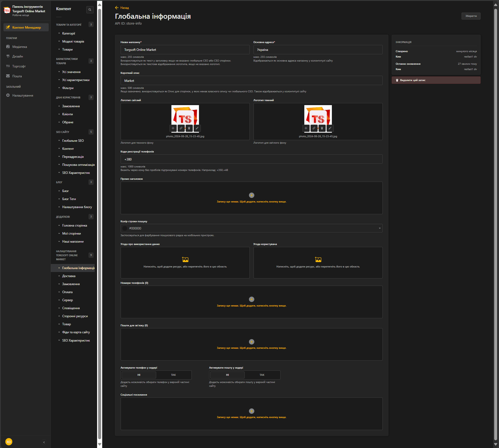Collapse the left navigation sidebar
This screenshot has height=448, width=499.
[x=44, y=442]
